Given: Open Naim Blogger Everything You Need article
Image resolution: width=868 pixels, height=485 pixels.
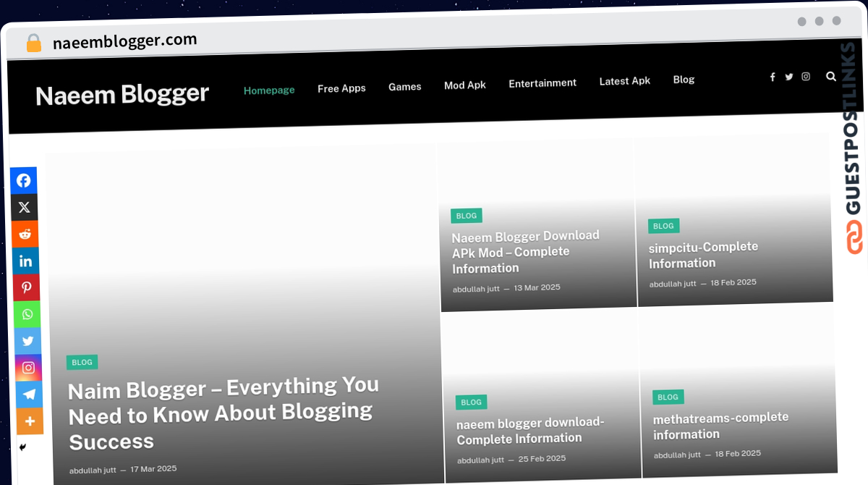Looking at the screenshot, I should 224,413.
